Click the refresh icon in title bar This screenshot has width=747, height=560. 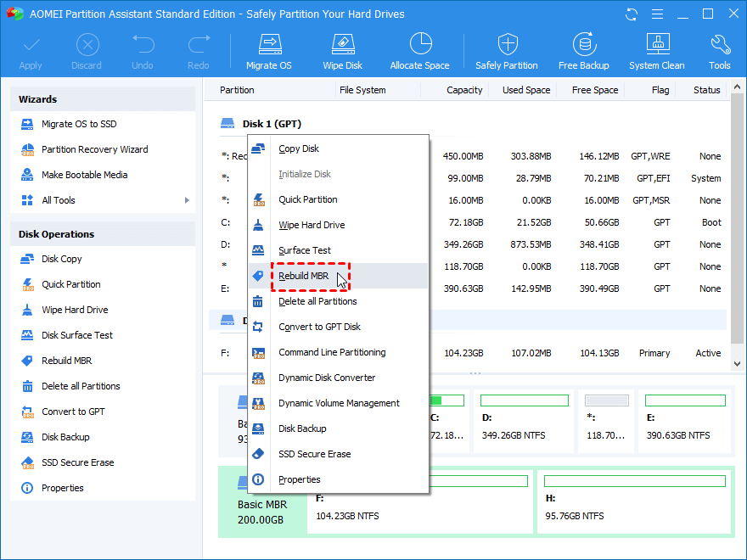pyautogui.click(x=631, y=14)
